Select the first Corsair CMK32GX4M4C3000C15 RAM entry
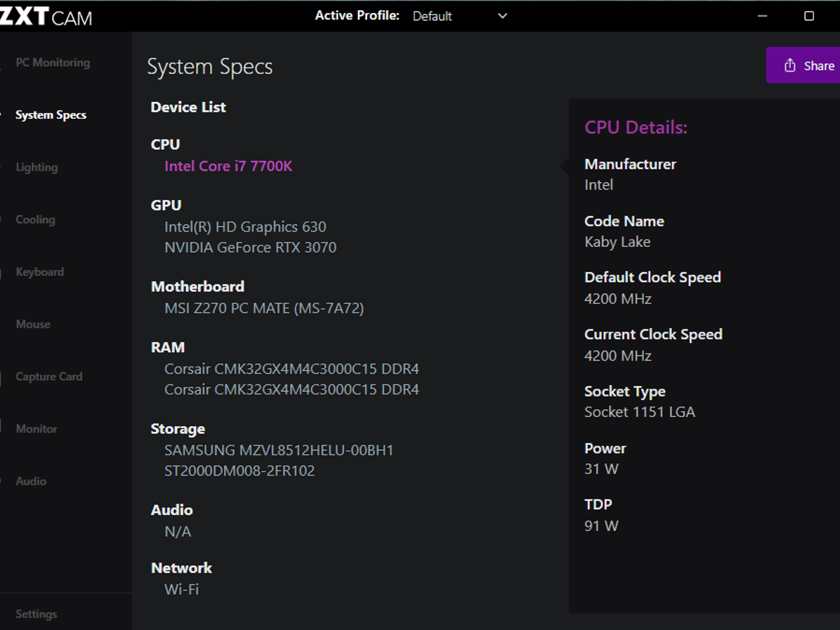Image resolution: width=840 pixels, height=630 pixels. [x=292, y=369]
